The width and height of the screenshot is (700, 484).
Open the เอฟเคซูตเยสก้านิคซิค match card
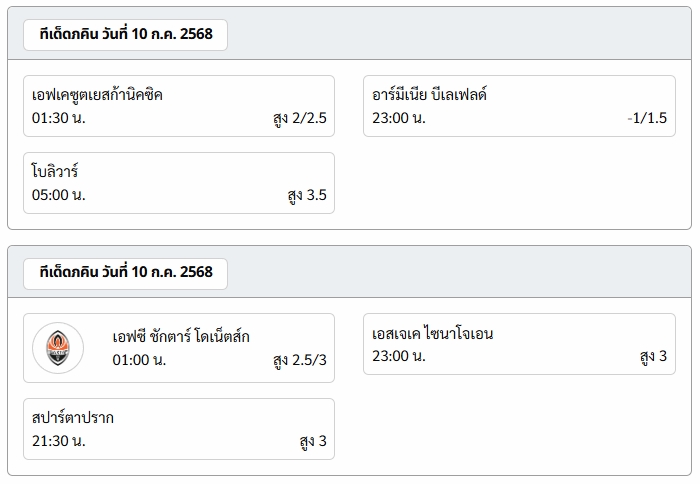tap(179, 106)
